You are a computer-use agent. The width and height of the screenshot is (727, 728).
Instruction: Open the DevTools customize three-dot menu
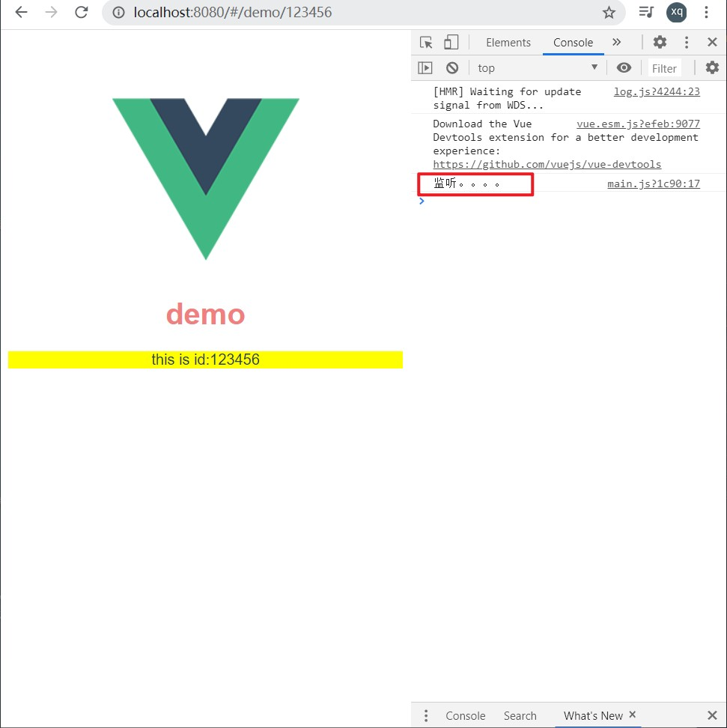(x=686, y=42)
